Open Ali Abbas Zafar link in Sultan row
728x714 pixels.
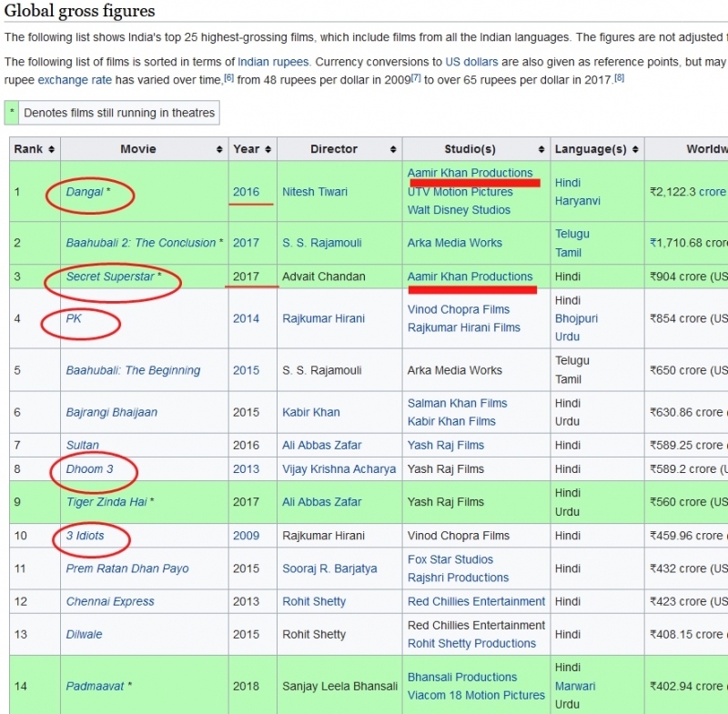[322, 445]
